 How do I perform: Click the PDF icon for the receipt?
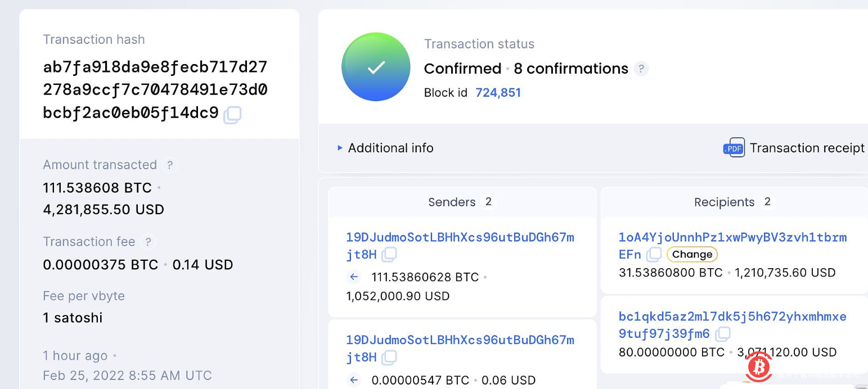point(734,148)
